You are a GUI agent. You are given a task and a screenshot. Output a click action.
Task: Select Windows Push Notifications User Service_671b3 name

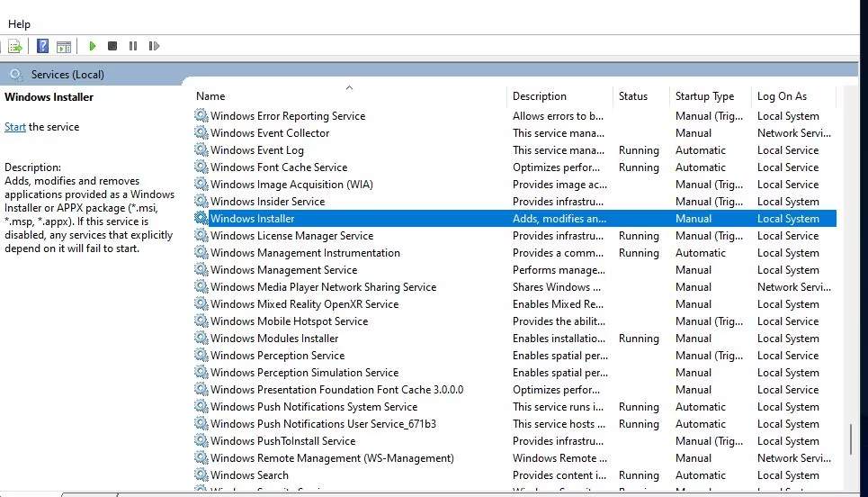[x=323, y=424]
